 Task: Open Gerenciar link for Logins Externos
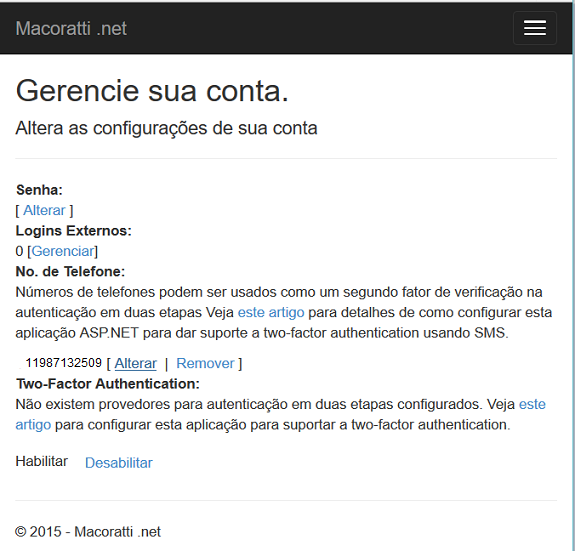click(x=63, y=251)
